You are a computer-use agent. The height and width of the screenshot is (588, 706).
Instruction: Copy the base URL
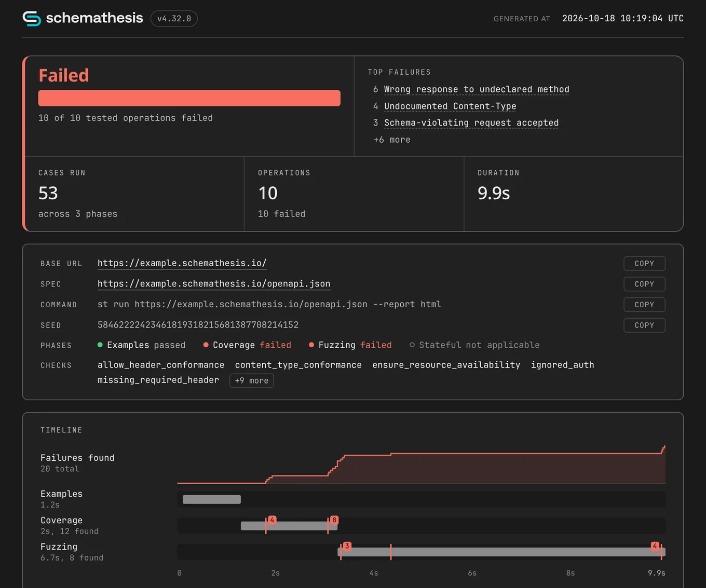(x=644, y=264)
